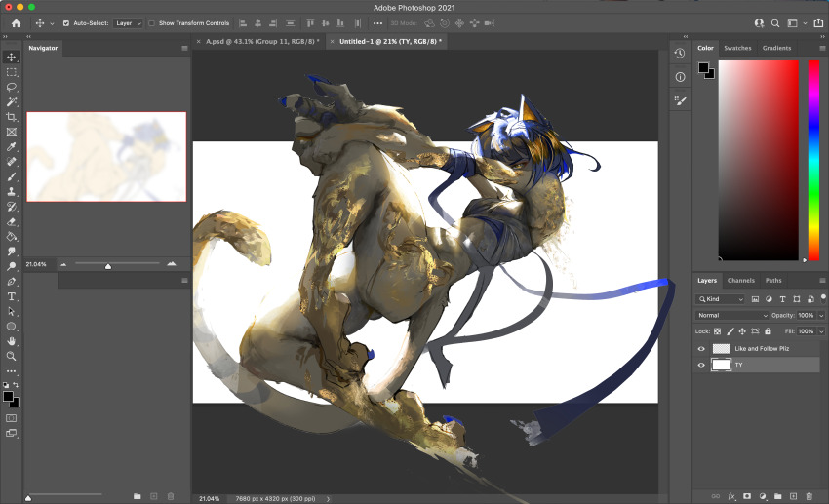Select the Crop tool
The image size is (829, 504).
coord(12,116)
